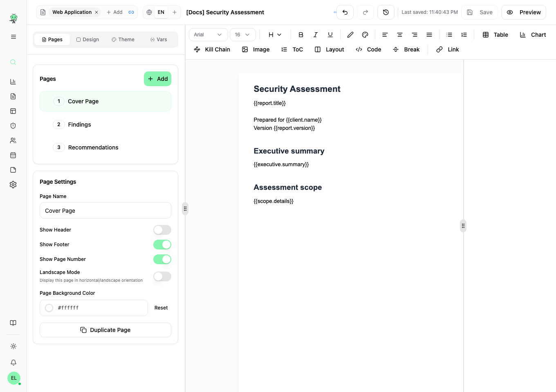The height and width of the screenshot is (392, 556).
Task: Click the Page Name input field
Action: pos(105,210)
